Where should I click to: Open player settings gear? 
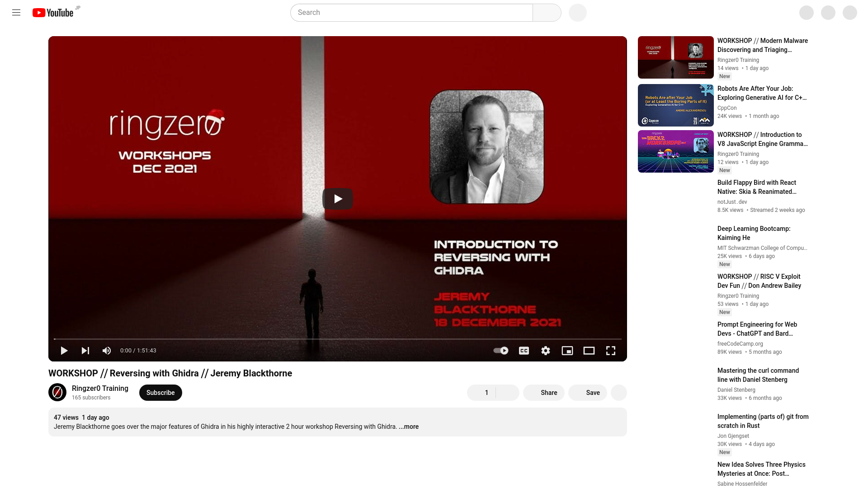546,351
